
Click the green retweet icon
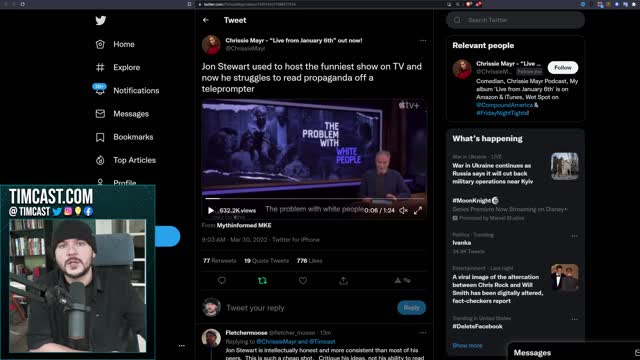click(262, 281)
